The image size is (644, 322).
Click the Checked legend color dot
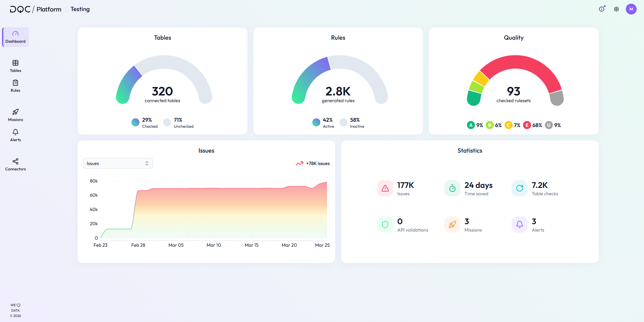(135, 122)
